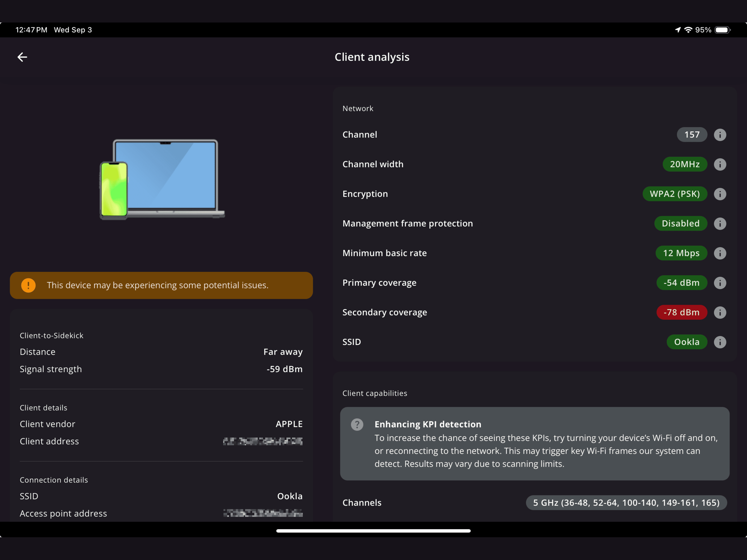
Task: Select the 157 channel badge
Action: click(x=692, y=135)
